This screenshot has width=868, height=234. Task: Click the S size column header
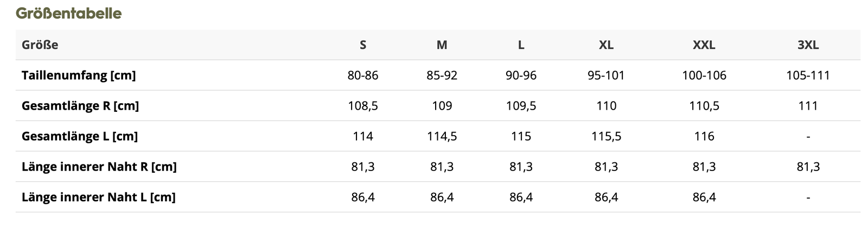click(363, 45)
